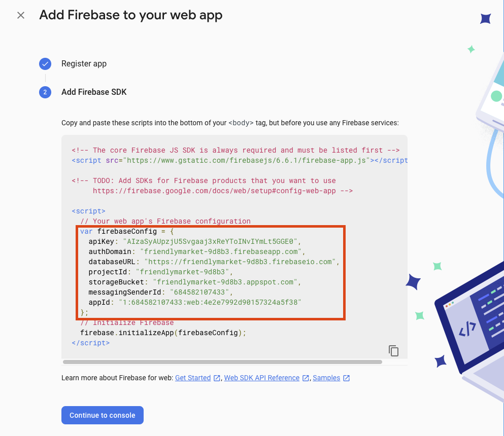Open the Get Started link
This screenshot has width=504, height=436.
192,378
